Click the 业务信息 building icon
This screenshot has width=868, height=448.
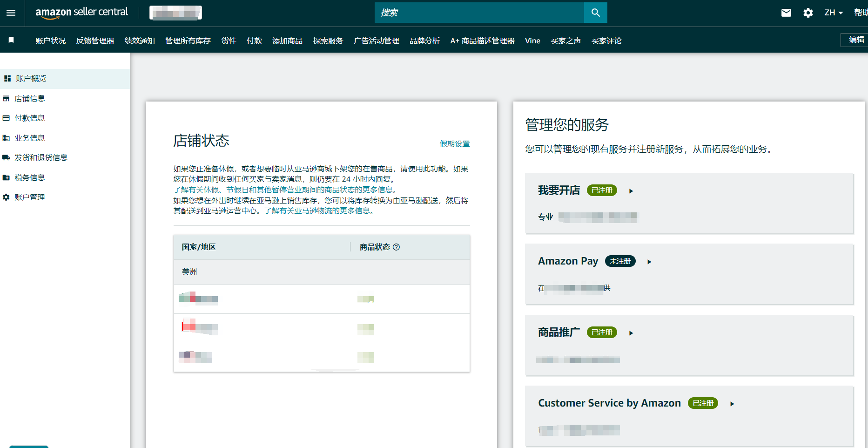coord(6,138)
